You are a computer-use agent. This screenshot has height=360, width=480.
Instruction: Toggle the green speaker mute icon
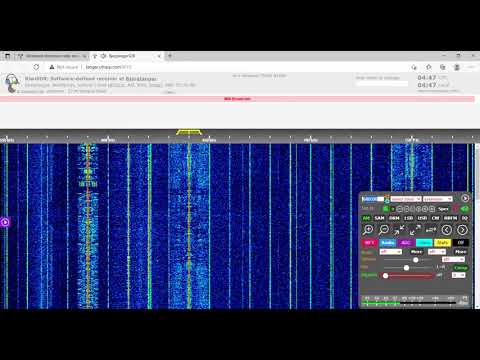click(x=464, y=209)
